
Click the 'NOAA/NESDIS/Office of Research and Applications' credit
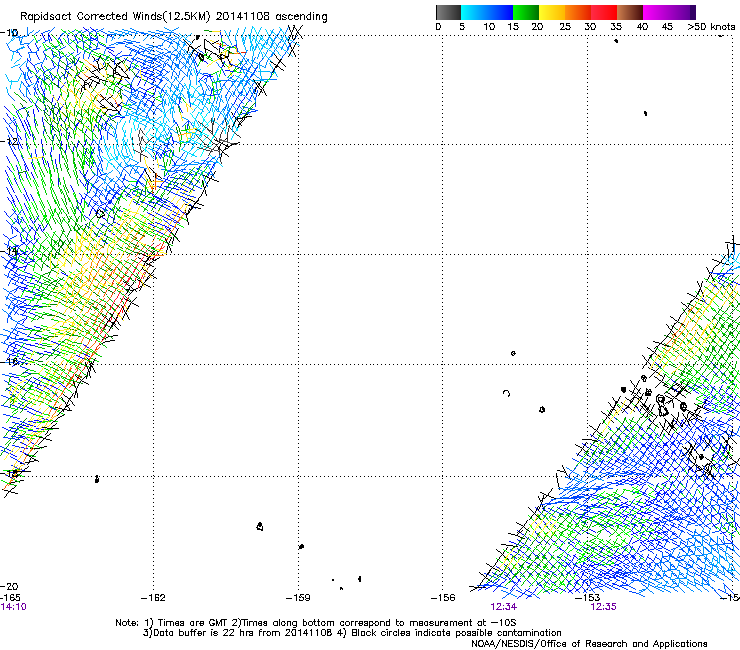coord(589,644)
